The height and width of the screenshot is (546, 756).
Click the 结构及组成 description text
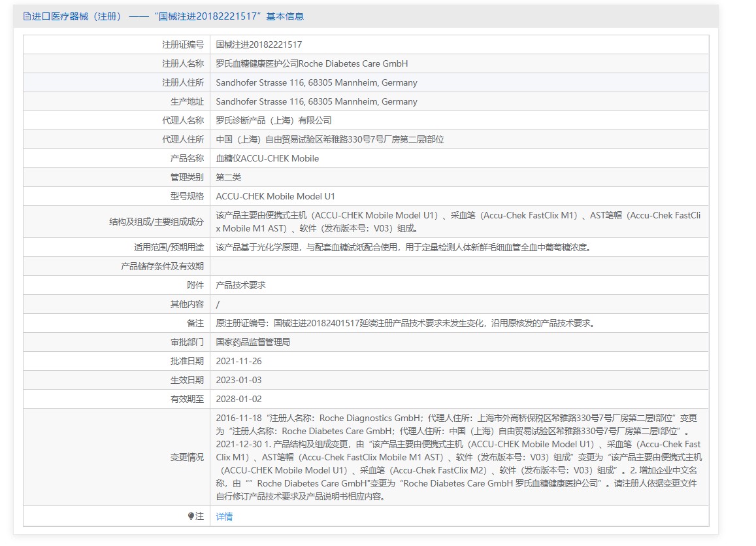click(x=457, y=222)
